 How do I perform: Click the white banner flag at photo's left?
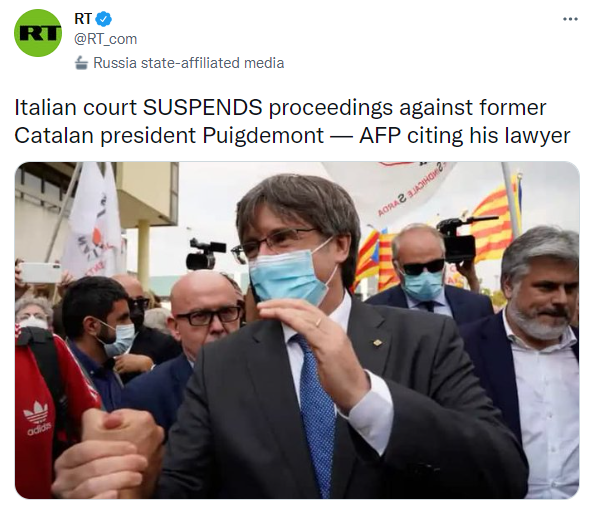pyautogui.click(x=93, y=220)
